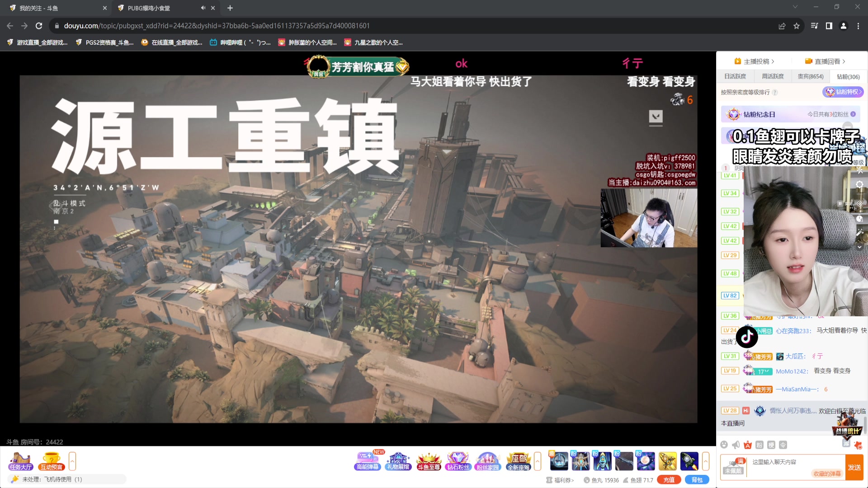Viewport: 868px width, 488px height.
Task: Open the Chrome profile avatar icon
Action: click(x=844, y=26)
